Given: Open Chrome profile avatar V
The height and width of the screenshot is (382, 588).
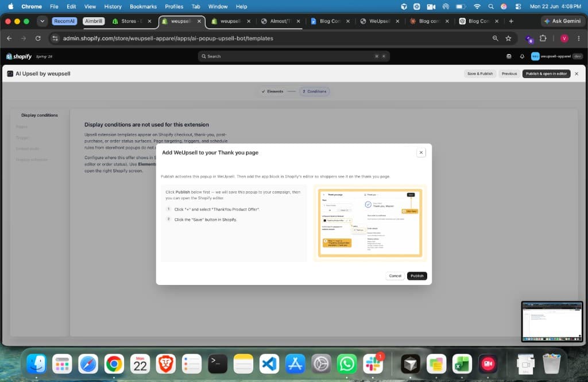Looking at the screenshot, I should (564, 38).
